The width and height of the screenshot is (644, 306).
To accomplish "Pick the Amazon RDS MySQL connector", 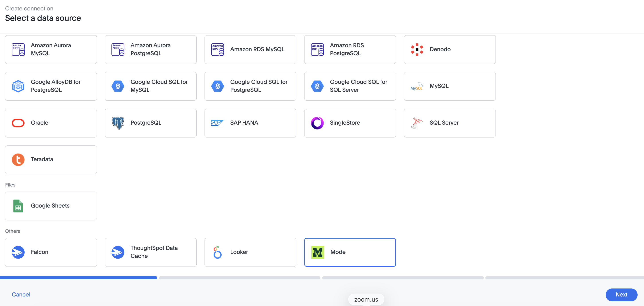I will (x=250, y=49).
